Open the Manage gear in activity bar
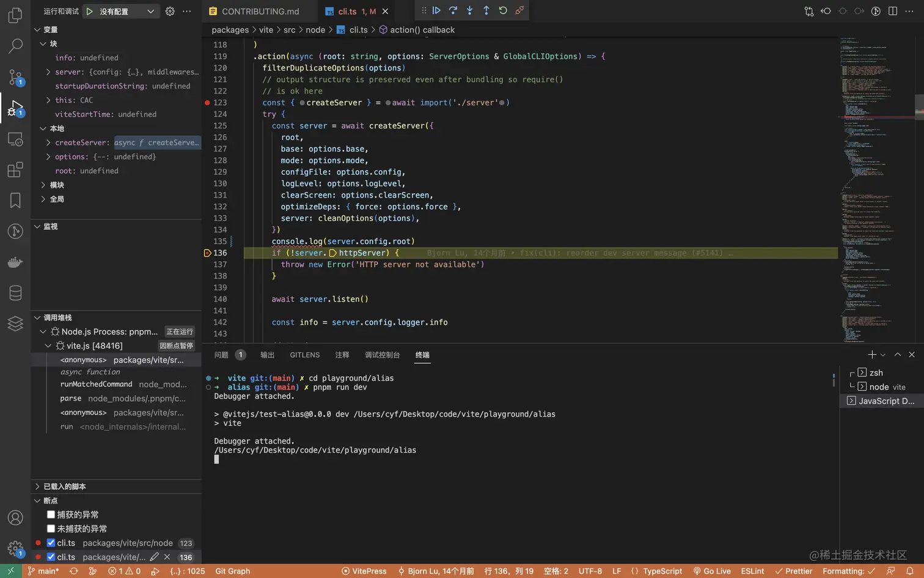Screen dimensions: 924x578 15,548
